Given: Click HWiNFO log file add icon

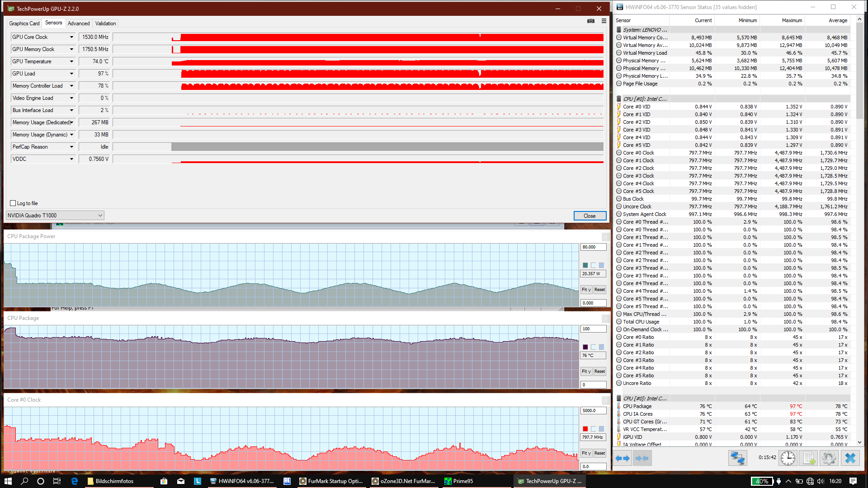Looking at the screenshot, I should pos(808,458).
